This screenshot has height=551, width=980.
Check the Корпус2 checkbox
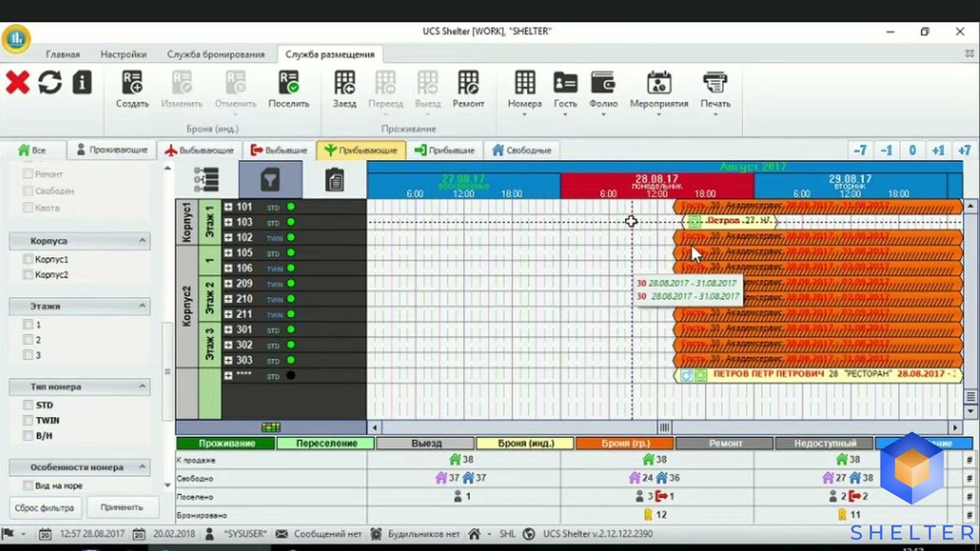pos(28,275)
